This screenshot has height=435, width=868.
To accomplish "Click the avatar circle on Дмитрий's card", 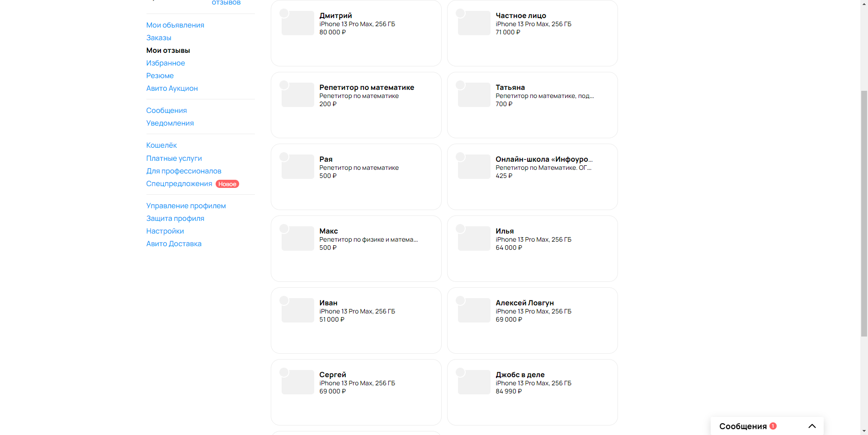I will coord(284,13).
